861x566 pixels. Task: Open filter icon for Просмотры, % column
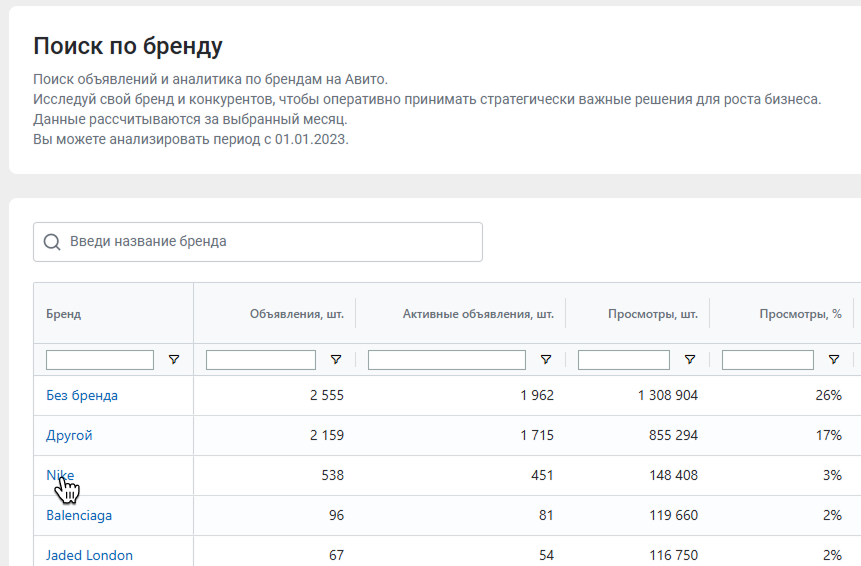(x=834, y=360)
